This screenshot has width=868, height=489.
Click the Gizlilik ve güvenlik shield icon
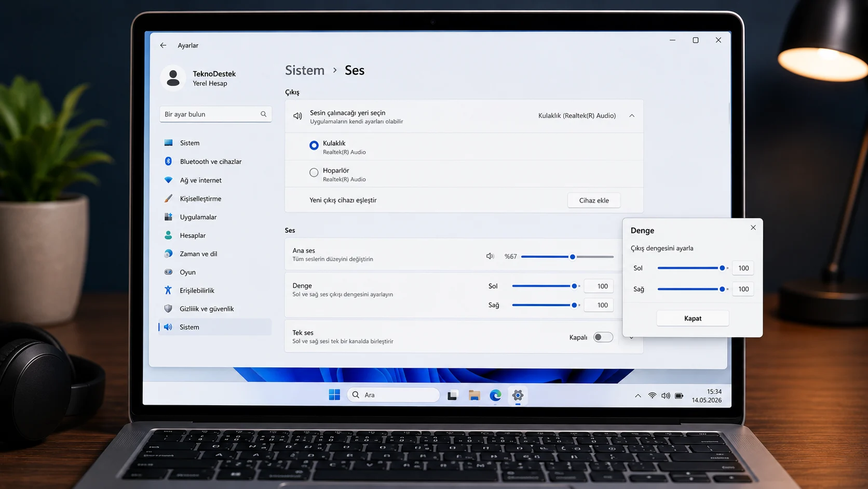pyautogui.click(x=168, y=309)
